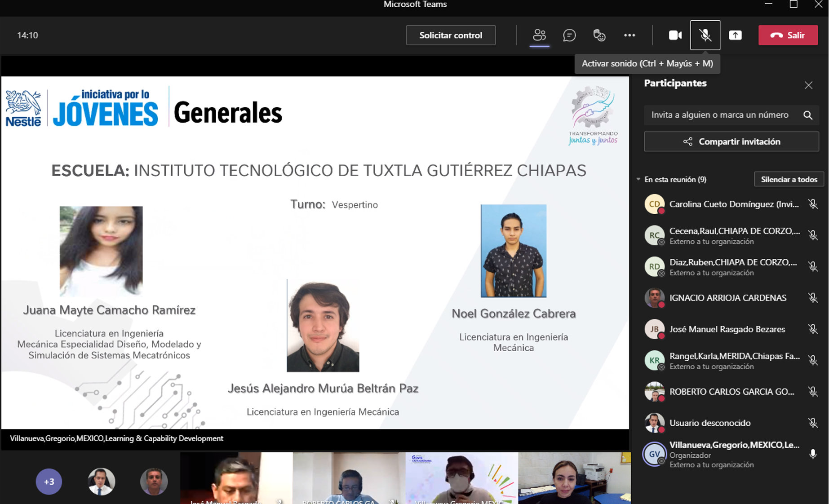Select participant Diaz, Ruben, CHIAPA DE CORZO
This screenshot has width=829, height=504.
[x=731, y=267]
